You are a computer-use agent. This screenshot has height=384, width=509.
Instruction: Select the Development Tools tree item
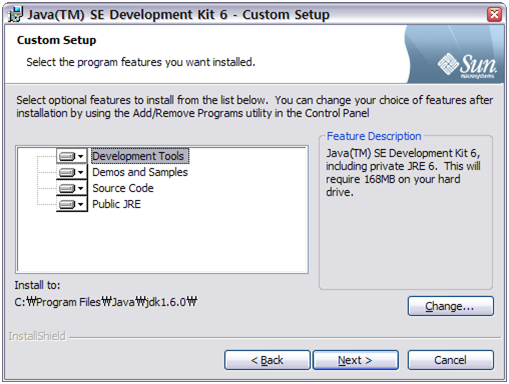(x=140, y=156)
